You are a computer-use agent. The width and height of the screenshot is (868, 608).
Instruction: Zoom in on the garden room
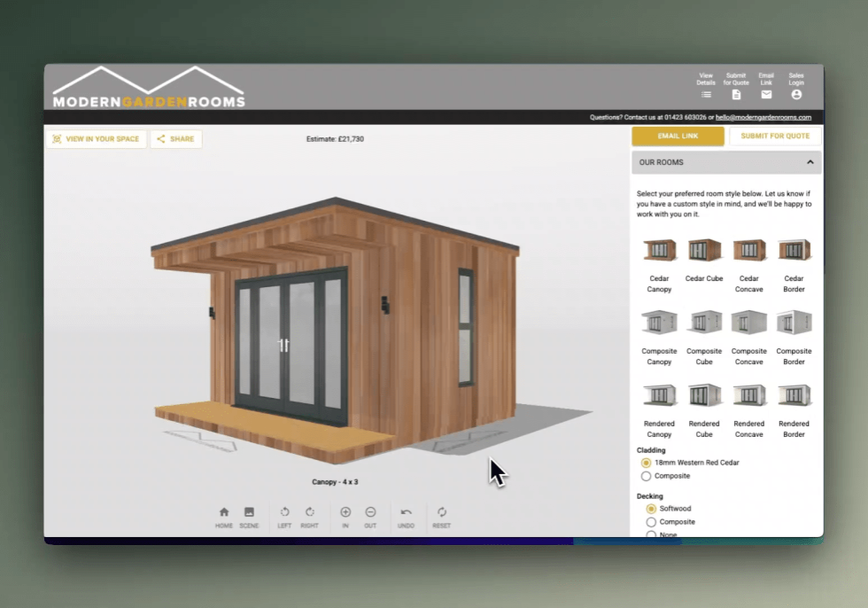(x=345, y=513)
